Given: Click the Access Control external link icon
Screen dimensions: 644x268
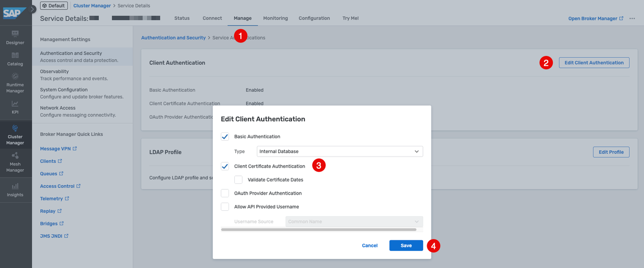Looking at the screenshot, I should coord(78,186).
